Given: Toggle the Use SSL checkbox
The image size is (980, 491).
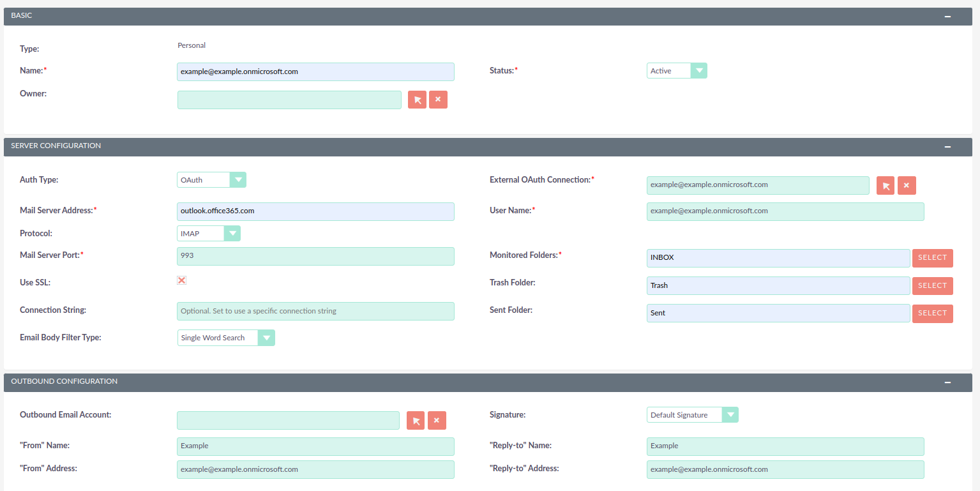Looking at the screenshot, I should coord(181,280).
